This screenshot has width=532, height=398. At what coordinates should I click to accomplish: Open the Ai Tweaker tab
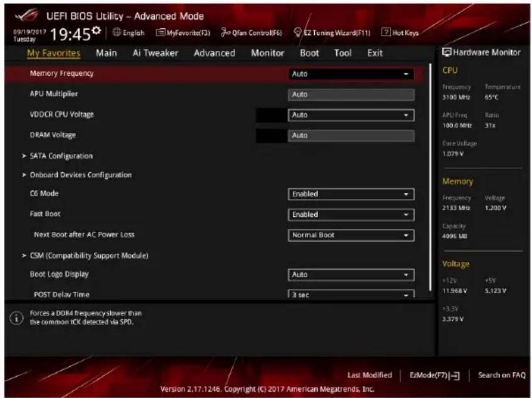pos(156,53)
